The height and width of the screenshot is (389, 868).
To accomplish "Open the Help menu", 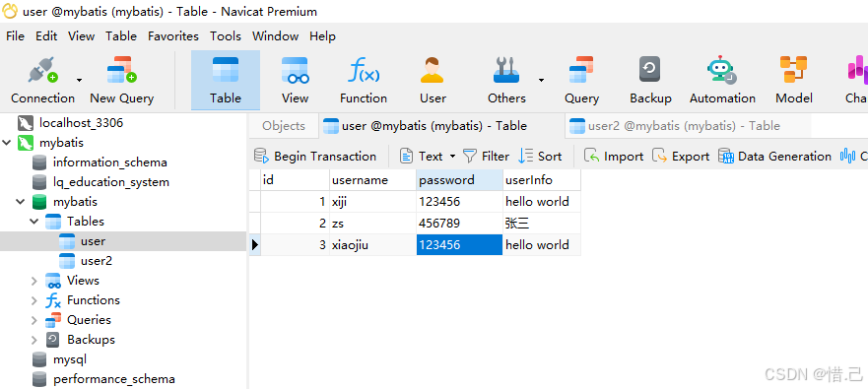I will click(x=322, y=36).
